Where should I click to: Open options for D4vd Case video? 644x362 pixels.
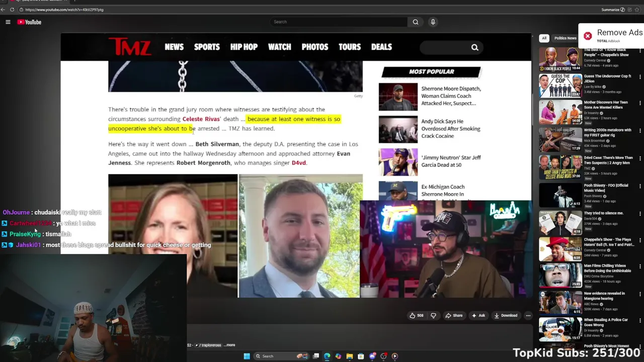640,159
